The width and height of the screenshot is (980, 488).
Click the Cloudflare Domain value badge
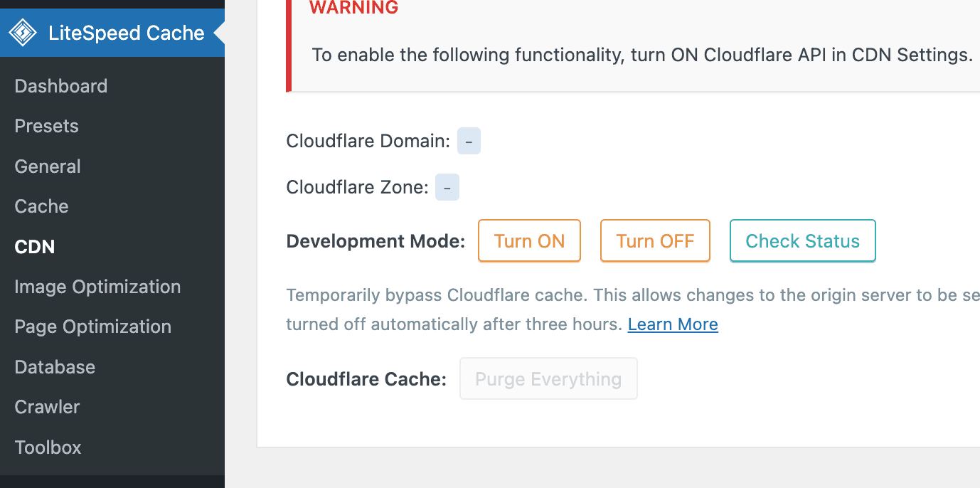pyautogui.click(x=469, y=141)
